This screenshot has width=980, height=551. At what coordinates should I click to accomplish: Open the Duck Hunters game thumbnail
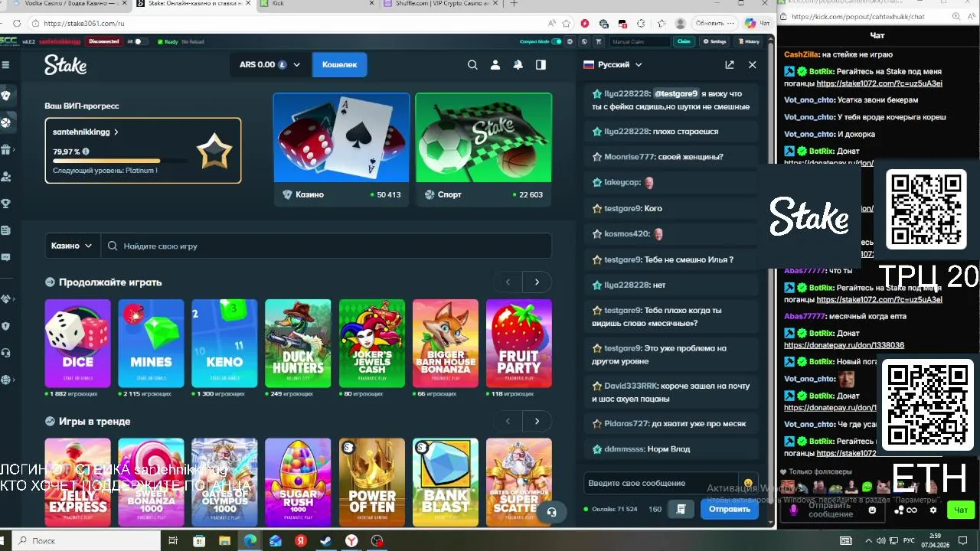(x=298, y=343)
